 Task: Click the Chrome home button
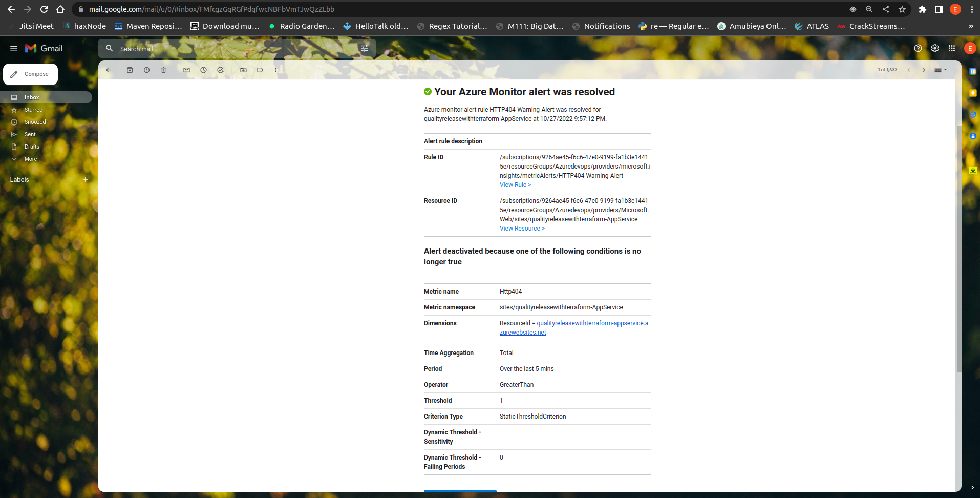coord(60,9)
